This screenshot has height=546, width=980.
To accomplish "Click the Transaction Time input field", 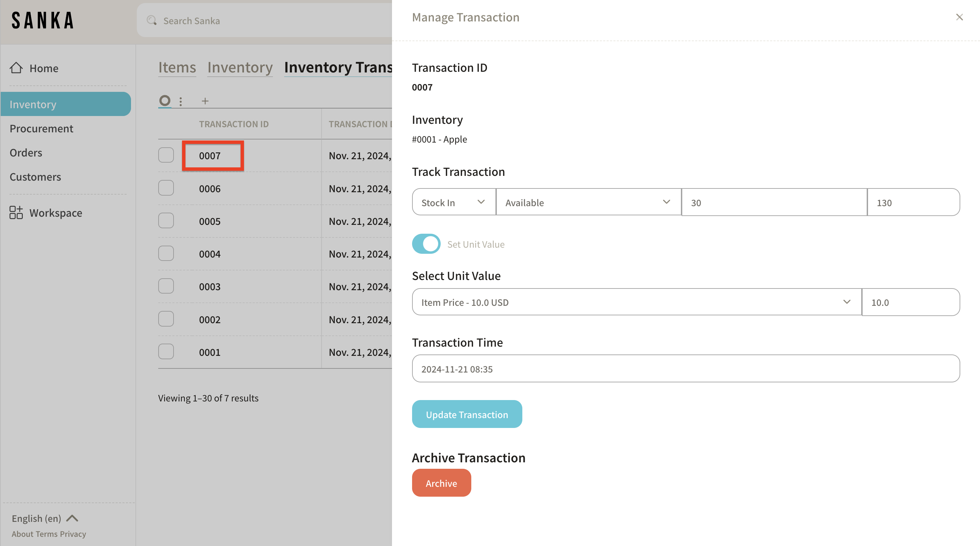I will [x=686, y=368].
